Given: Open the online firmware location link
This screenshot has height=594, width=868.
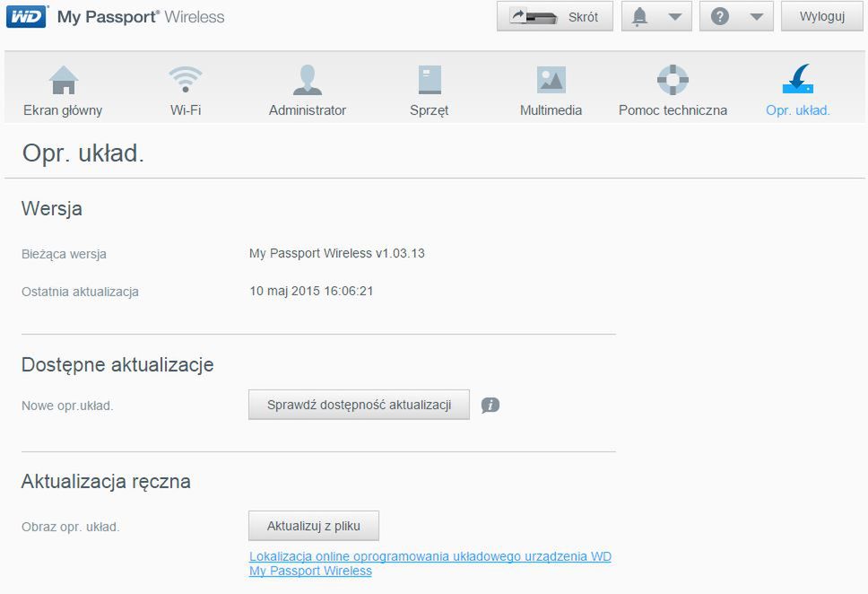Looking at the screenshot, I should click(430, 563).
